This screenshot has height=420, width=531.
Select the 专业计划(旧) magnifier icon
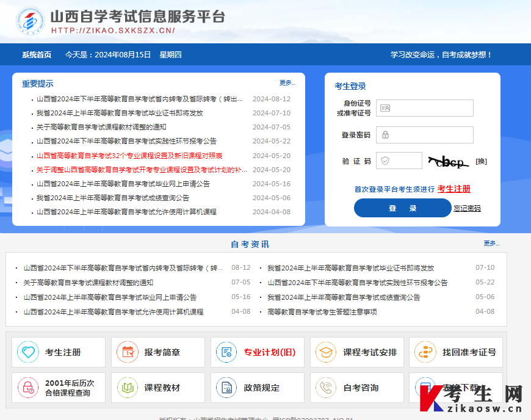(x=226, y=352)
